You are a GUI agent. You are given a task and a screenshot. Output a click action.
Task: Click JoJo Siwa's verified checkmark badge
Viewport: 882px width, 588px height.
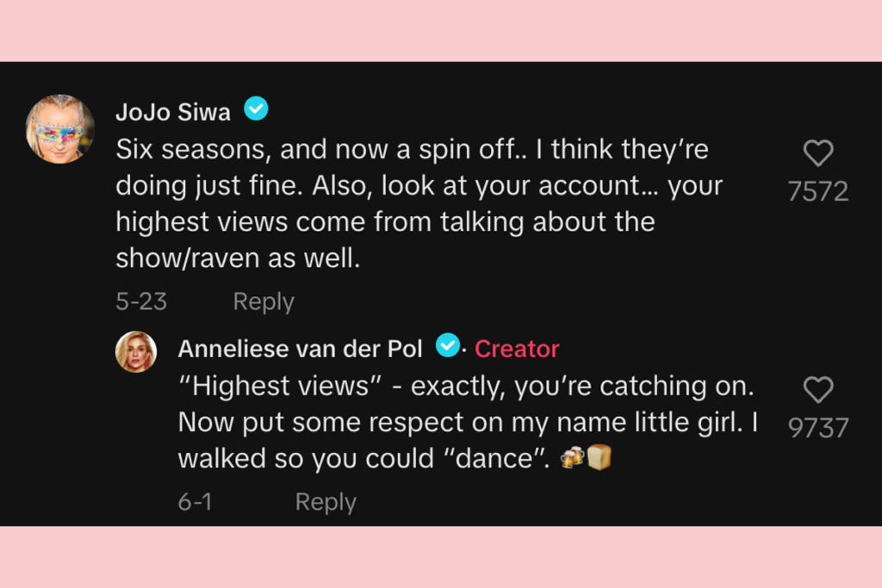click(255, 108)
